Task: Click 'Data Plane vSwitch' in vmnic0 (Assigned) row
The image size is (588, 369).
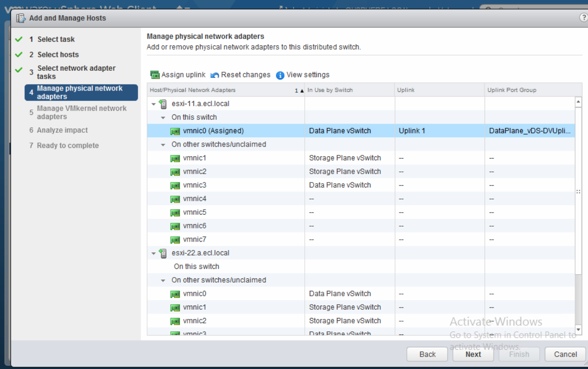Action: (340, 131)
